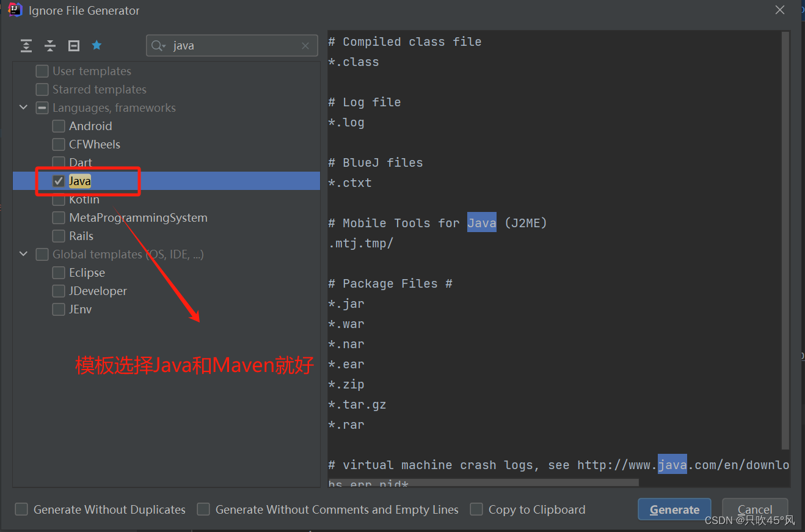Check the Kotlin template checkbox
805x532 pixels.
pyautogui.click(x=59, y=200)
